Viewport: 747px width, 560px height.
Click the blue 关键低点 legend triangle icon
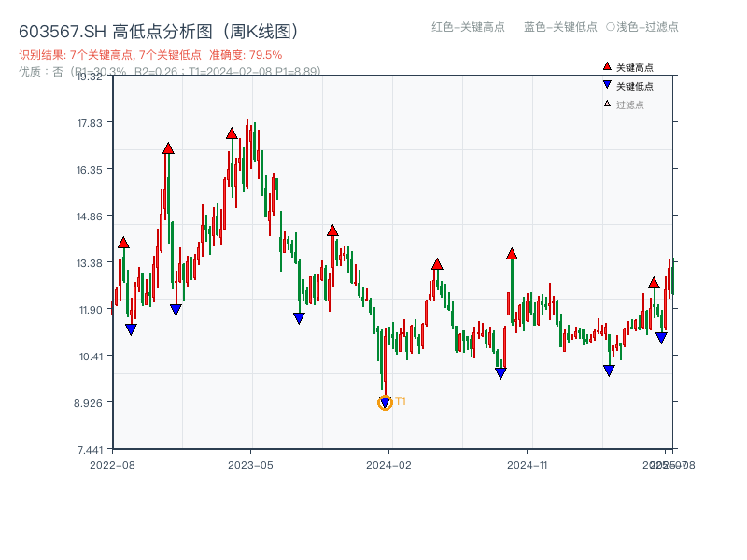[605, 82]
